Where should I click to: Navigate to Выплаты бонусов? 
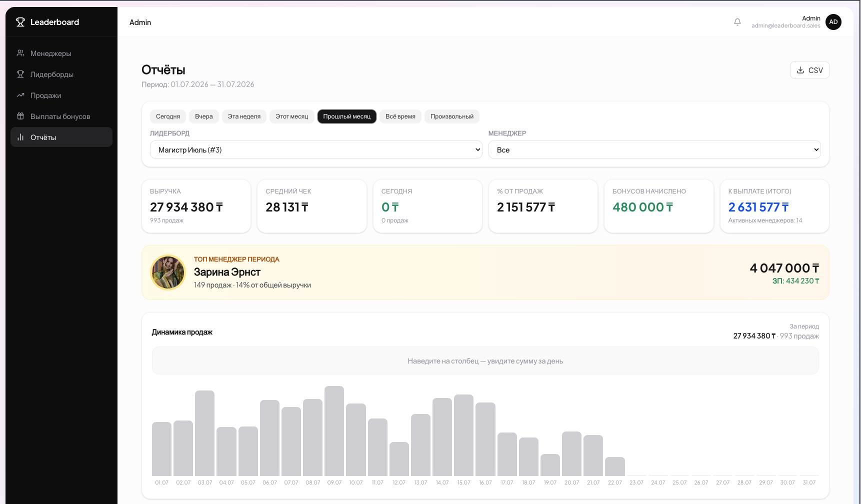[61, 116]
